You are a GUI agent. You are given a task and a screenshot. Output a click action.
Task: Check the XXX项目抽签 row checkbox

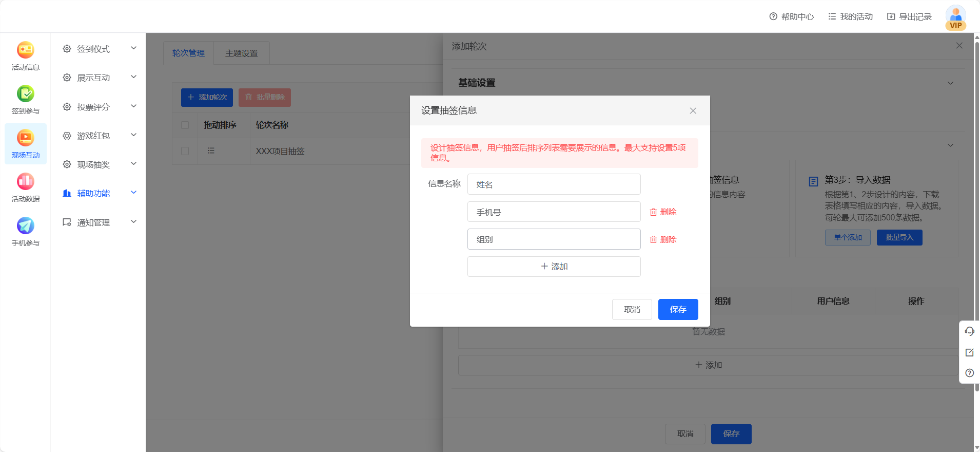pyautogui.click(x=185, y=151)
